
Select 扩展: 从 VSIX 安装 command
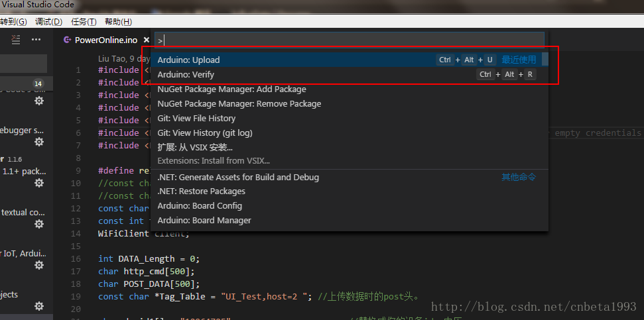350,154
